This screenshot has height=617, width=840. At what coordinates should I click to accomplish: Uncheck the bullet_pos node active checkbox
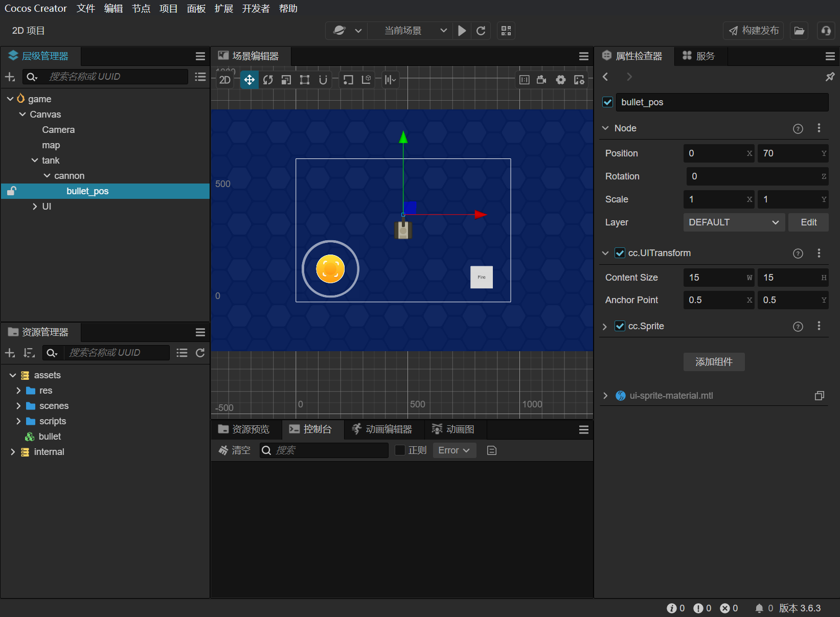(607, 102)
